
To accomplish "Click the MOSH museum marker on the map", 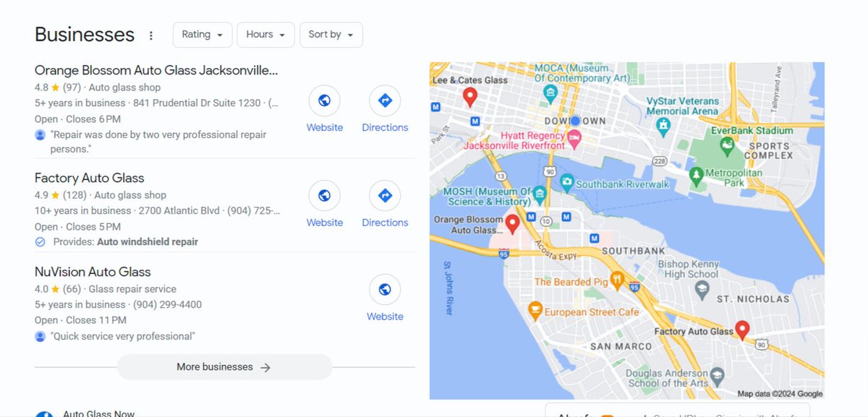I will coord(540,193).
